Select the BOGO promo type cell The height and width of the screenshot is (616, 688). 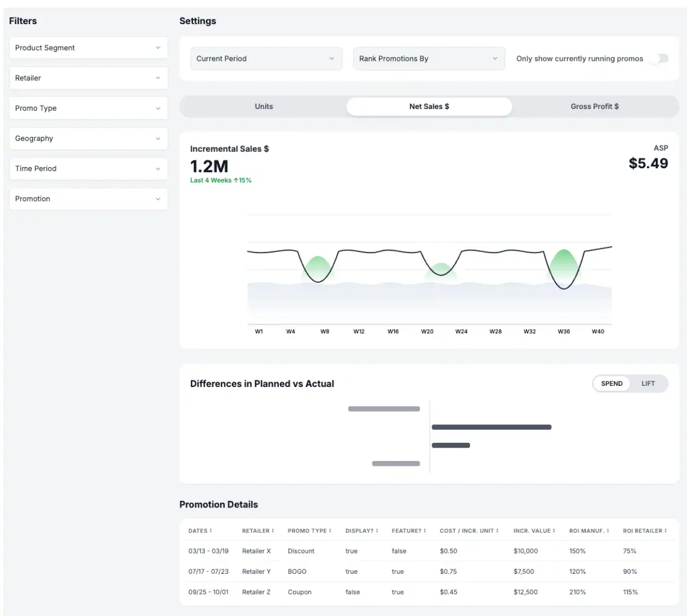tap(297, 571)
